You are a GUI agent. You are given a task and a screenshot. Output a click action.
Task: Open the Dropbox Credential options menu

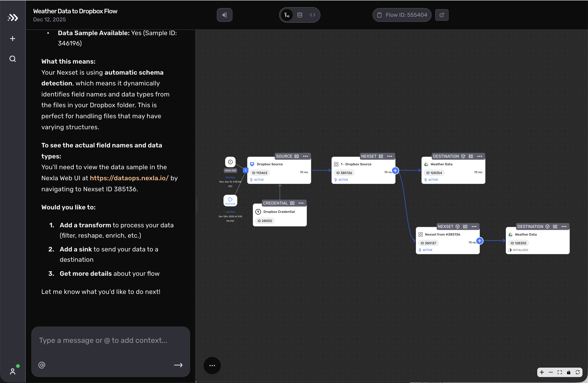coord(301,203)
